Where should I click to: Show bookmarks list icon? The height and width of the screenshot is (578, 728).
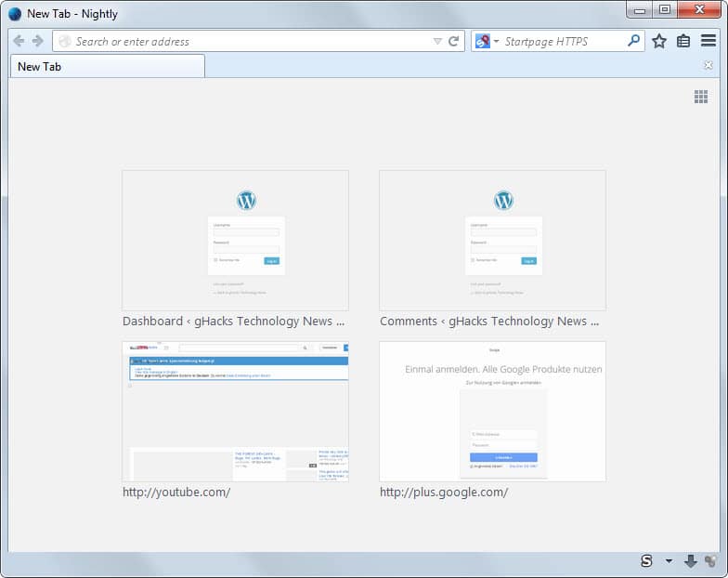click(683, 41)
